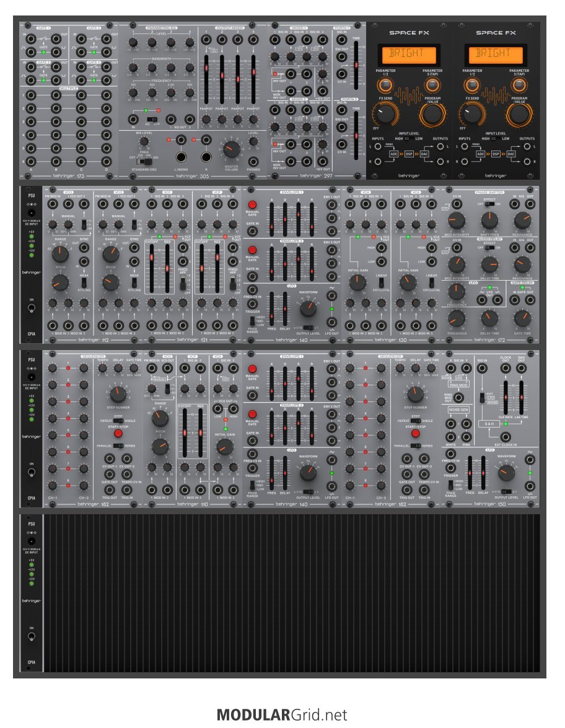The image size is (565, 728).
Task: Flip the EQ/BYP switch on Parametric EQ
Action: pyautogui.click(x=151, y=120)
